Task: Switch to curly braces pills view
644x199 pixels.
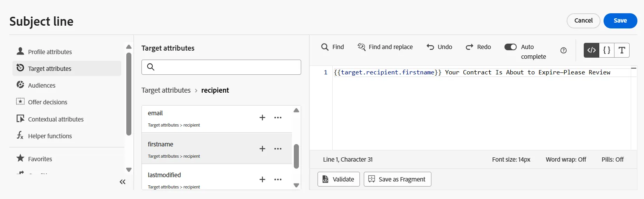Action: coord(607,50)
